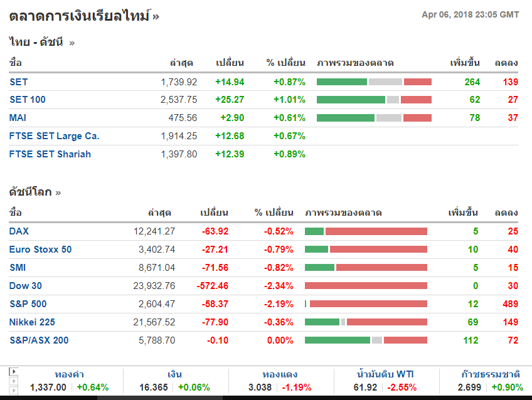Image resolution: width=532 pixels, height=400 pixels.
Task: Click the bottom ticker arrow button
Action: coord(13,389)
